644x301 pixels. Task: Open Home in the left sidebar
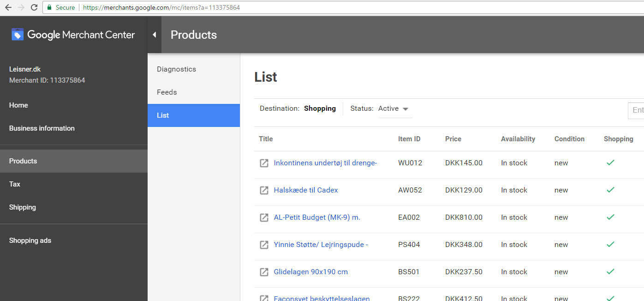click(18, 105)
